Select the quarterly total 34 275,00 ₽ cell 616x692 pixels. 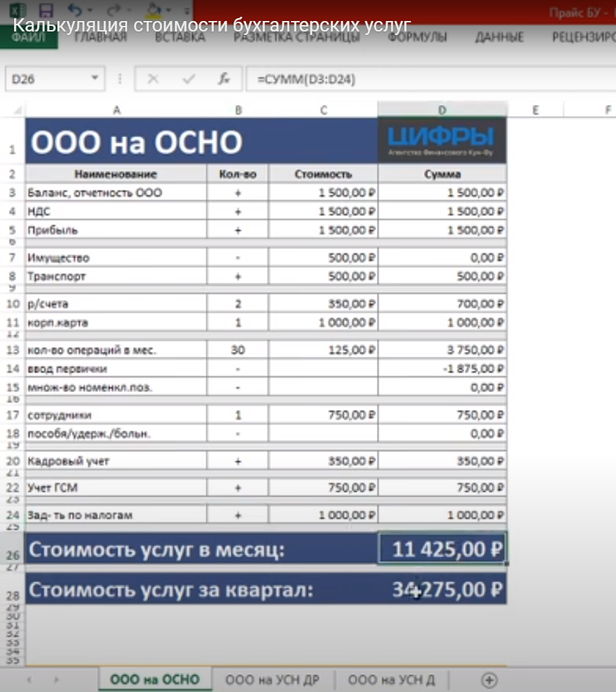(443, 589)
